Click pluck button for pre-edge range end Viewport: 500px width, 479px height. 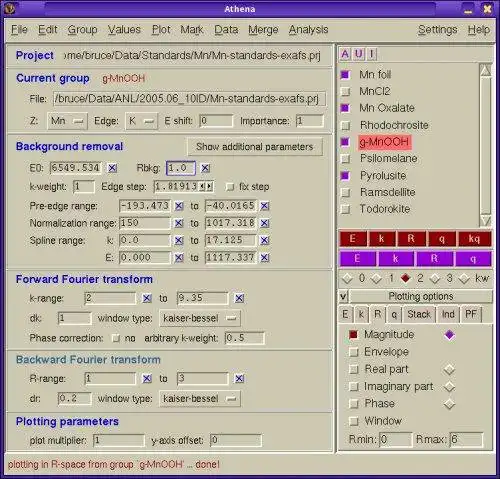point(265,206)
